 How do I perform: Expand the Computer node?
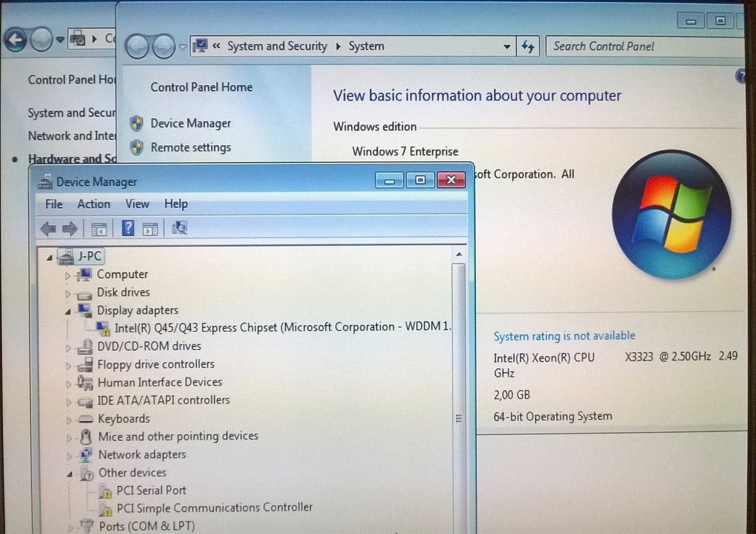pos(68,276)
